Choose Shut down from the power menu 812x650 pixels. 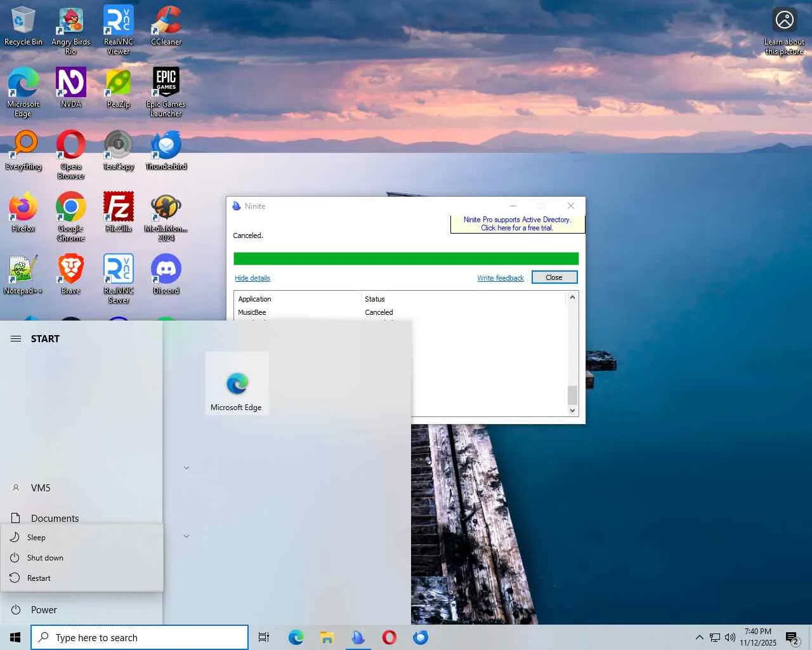pyautogui.click(x=82, y=557)
